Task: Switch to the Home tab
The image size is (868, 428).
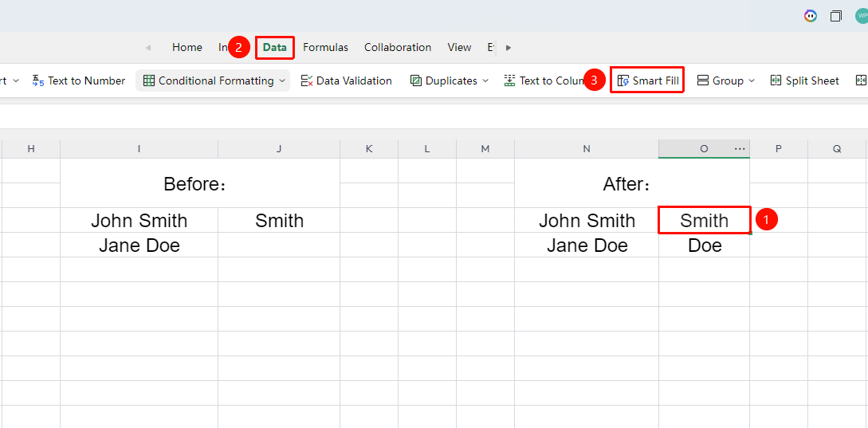Action: (187, 48)
